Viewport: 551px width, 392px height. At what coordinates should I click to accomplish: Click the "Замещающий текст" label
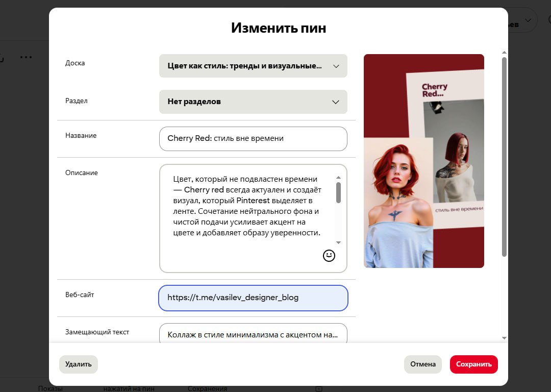[x=97, y=332]
